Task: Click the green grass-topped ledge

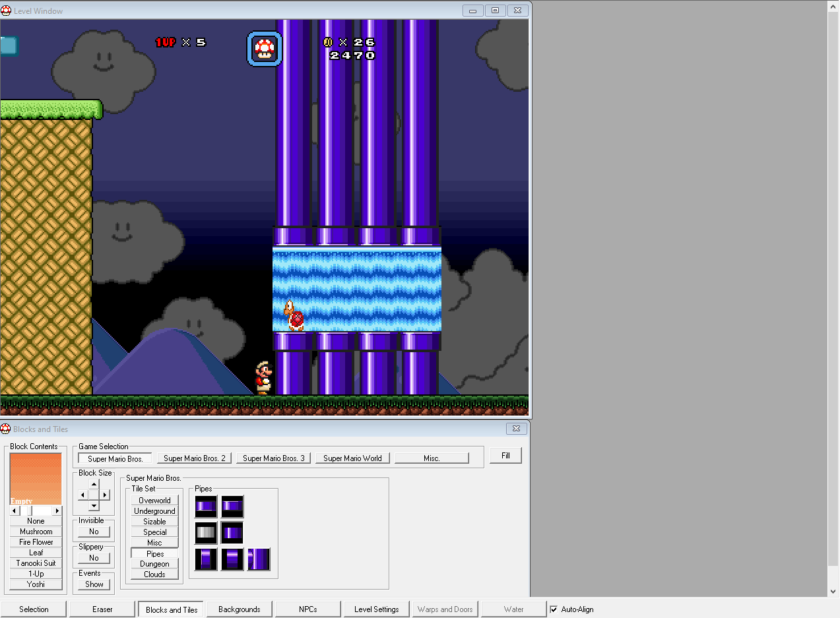Action: pyautogui.click(x=51, y=109)
